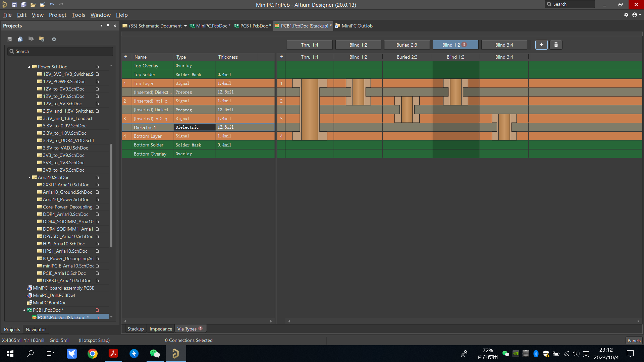Screen dimensions: 644x362
Task: Collapse the Arria10.SchDoc tree node
Action: pyautogui.click(x=29, y=177)
